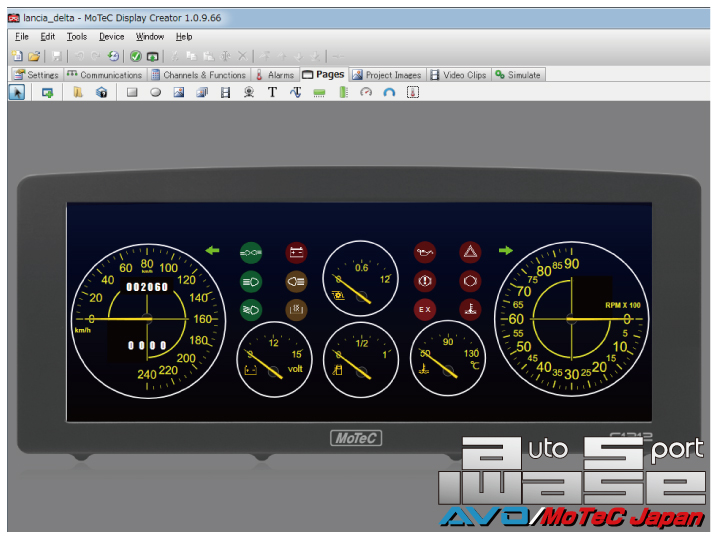Viewport: 717px width, 539px height.
Task: Click the New project icon
Action: pyautogui.click(x=17, y=56)
